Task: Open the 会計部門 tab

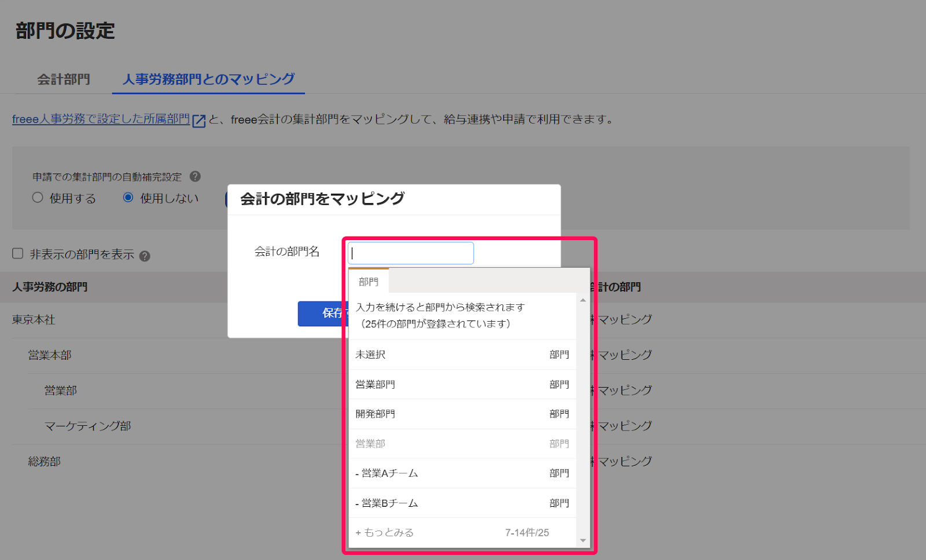Action: pyautogui.click(x=64, y=79)
